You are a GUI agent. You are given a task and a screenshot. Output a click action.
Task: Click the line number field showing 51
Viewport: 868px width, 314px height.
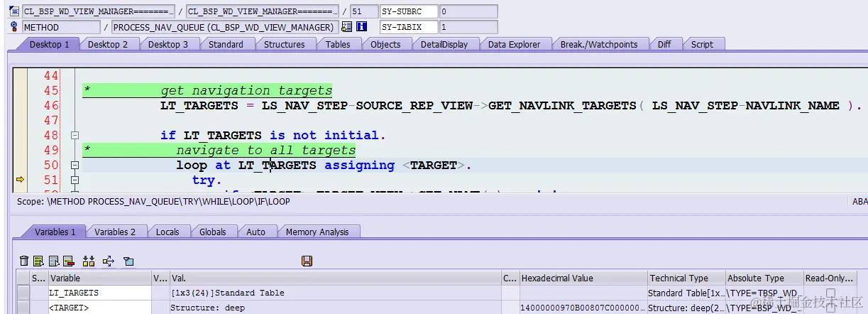[x=364, y=11]
